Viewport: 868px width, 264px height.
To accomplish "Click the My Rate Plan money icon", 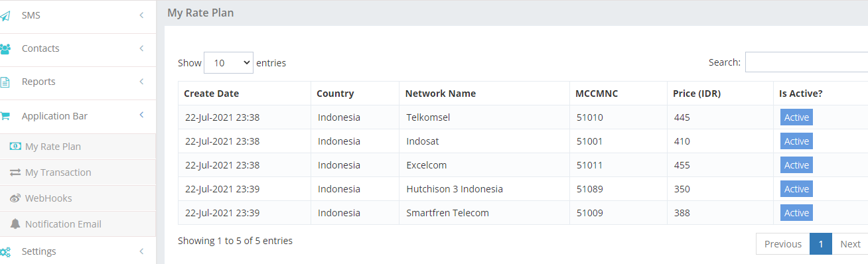I will [x=15, y=147].
